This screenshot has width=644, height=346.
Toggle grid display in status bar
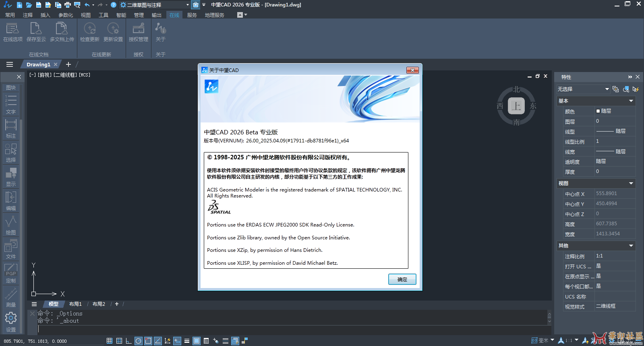tap(119, 341)
